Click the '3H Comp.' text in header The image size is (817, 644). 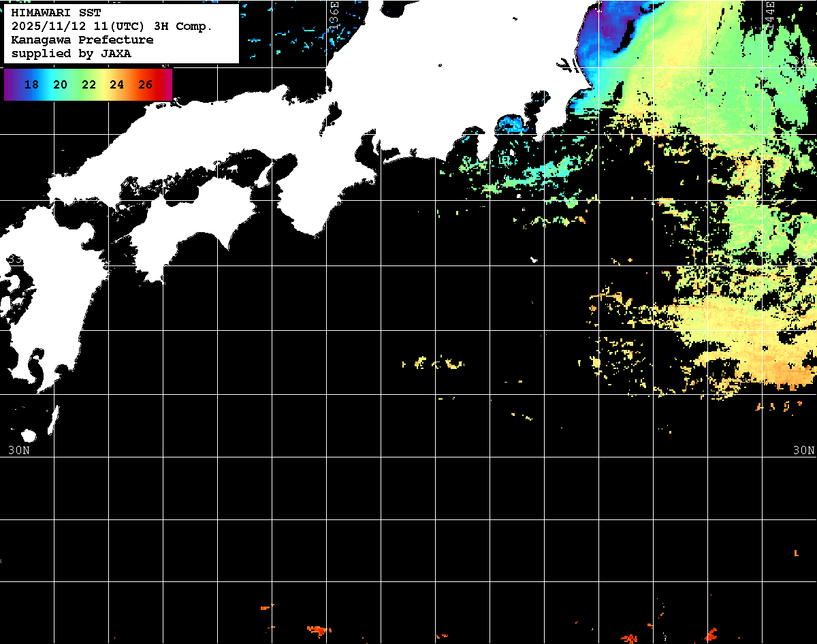[184, 26]
